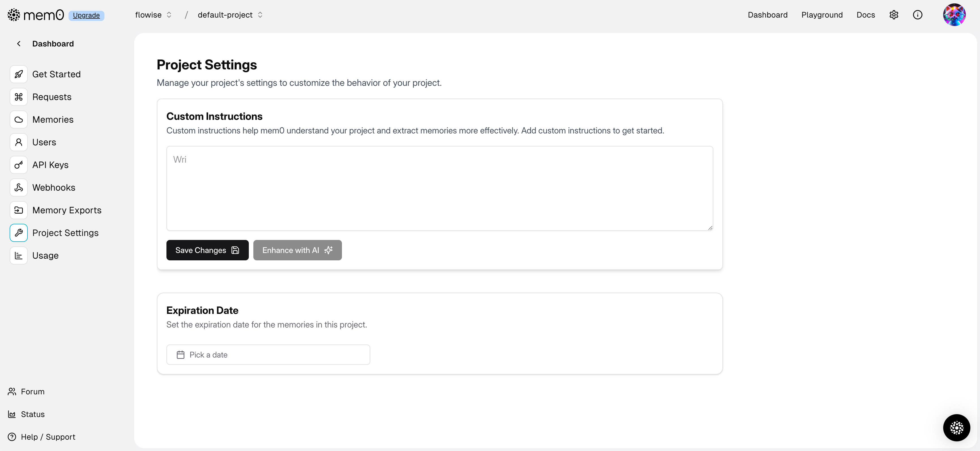The image size is (980, 451).
Task: Select the Users icon in sidebar
Action: [x=19, y=142]
